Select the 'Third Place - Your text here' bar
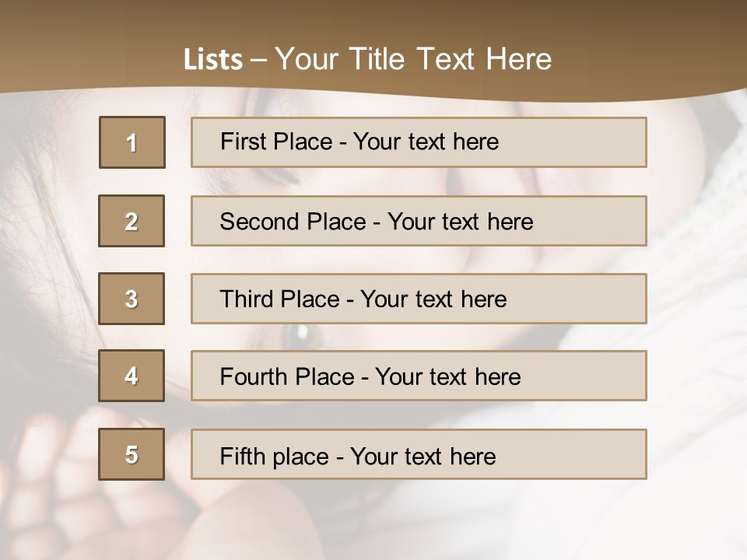This screenshot has width=747, height=560. 419,299
